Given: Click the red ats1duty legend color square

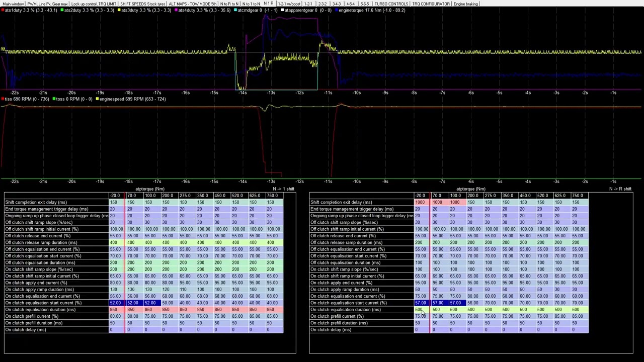Looking at the screenshot, I should tap(3, 10).
